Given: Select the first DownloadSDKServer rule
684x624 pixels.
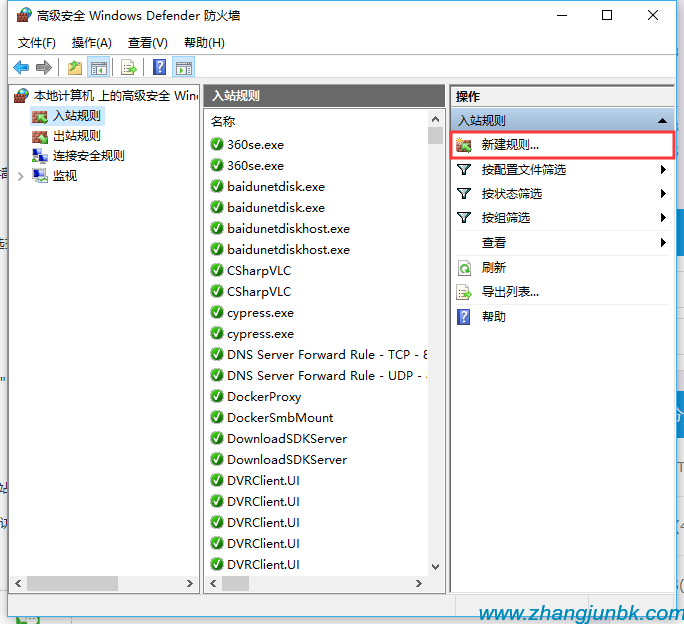Looking at the screenshot, I should click(x=287, y=439).
